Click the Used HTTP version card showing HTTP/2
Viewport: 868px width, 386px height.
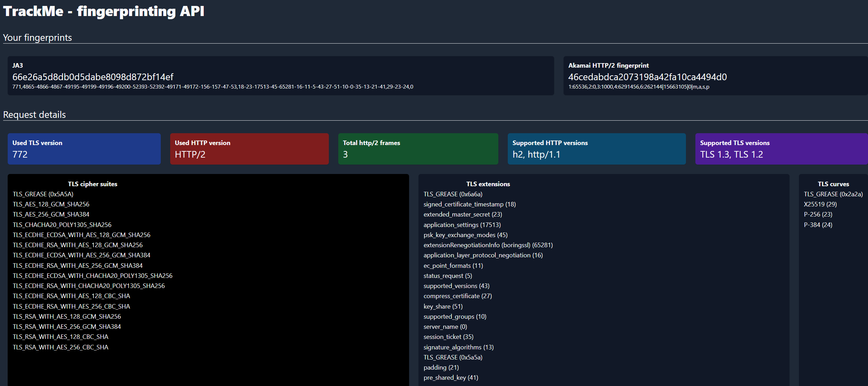coord(249,149)
